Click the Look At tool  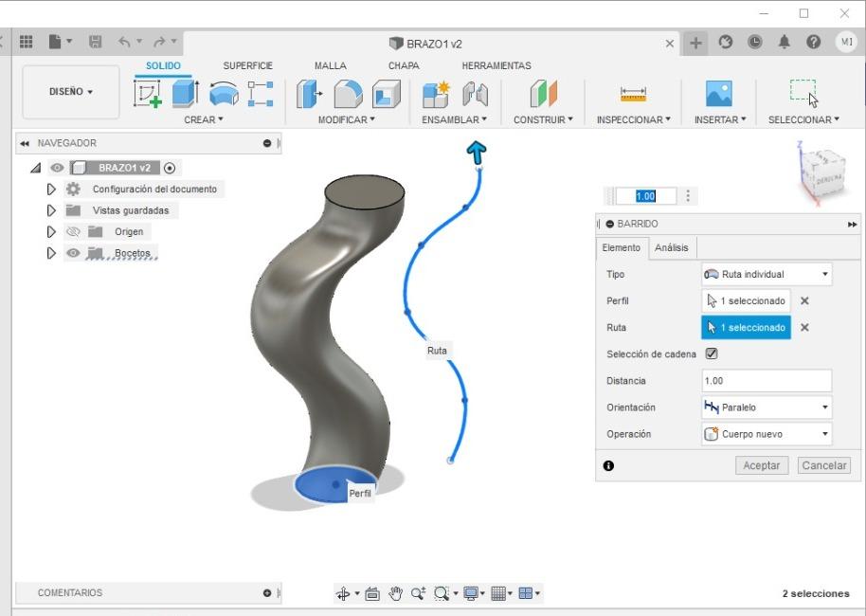372,593
